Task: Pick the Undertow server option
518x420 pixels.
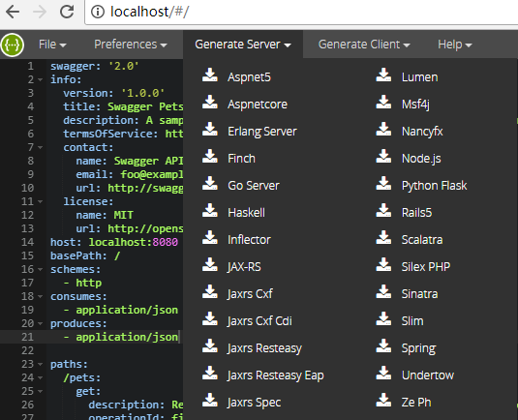Action: click(428, 375)
